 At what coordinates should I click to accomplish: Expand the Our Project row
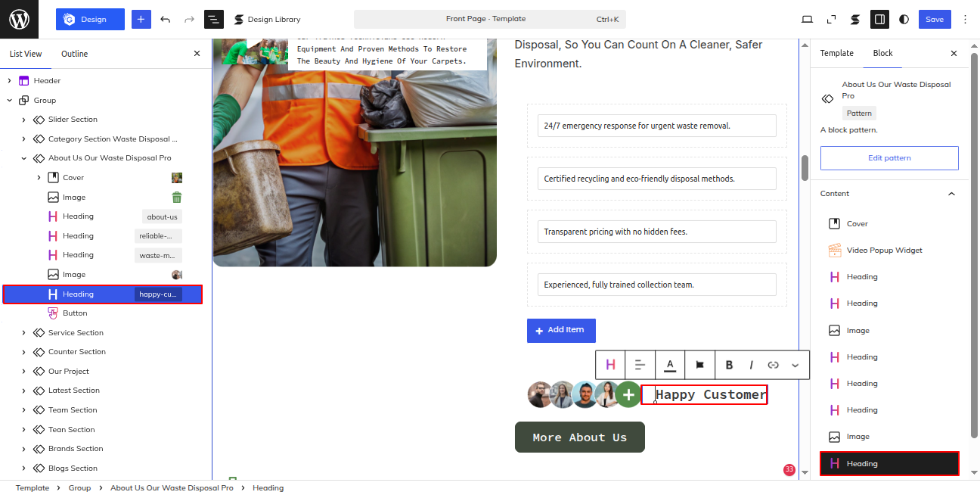tap(24, 371)
